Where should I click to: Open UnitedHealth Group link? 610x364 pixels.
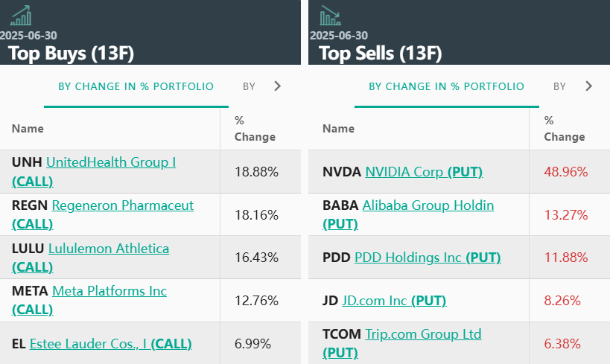tap(111, 162)
